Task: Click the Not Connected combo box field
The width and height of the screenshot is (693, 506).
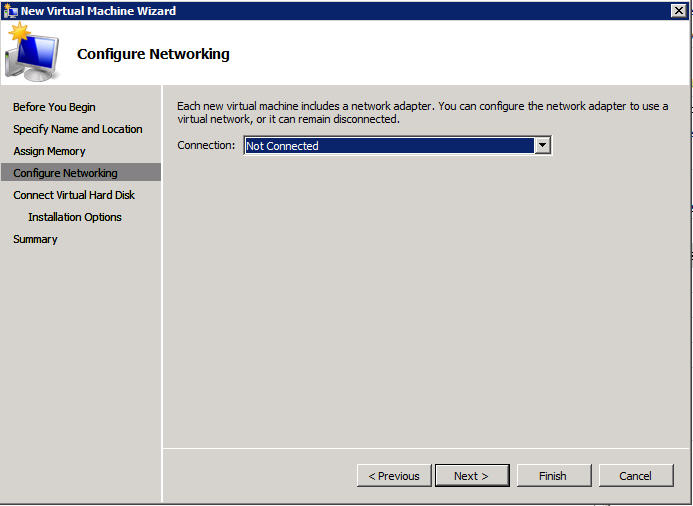Action: click(x=388, y=146)
